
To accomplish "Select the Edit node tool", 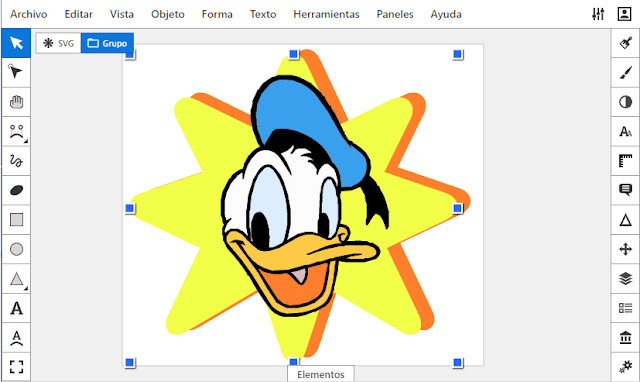I will (16, 72).
